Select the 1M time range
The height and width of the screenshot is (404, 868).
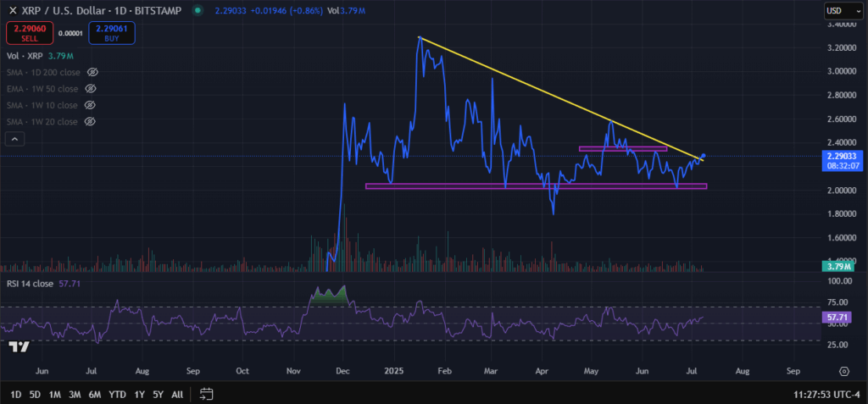point(54,395)
